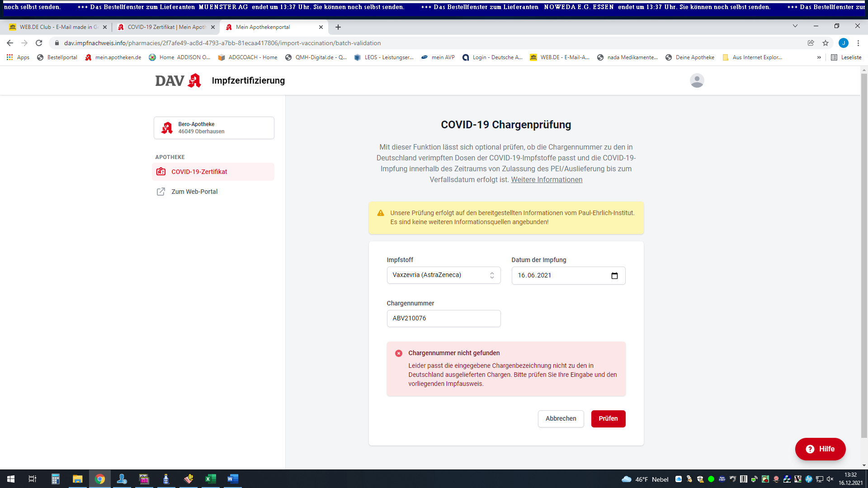This screenshot has height=488, width=868.
Task: Open the Hilfe help button
Action: point(820,449)
